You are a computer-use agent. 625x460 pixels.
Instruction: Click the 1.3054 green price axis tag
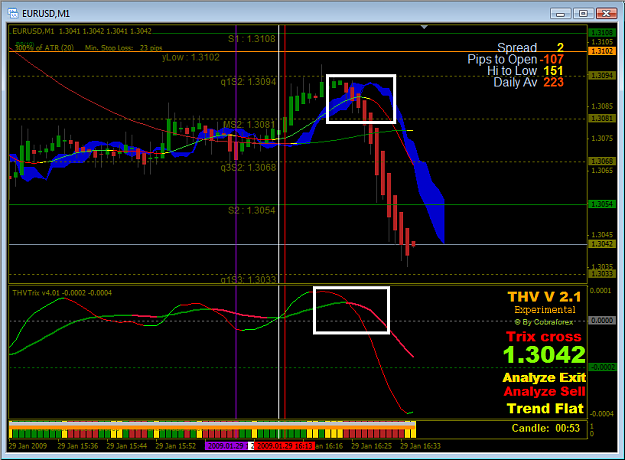[x=601, y=204]
